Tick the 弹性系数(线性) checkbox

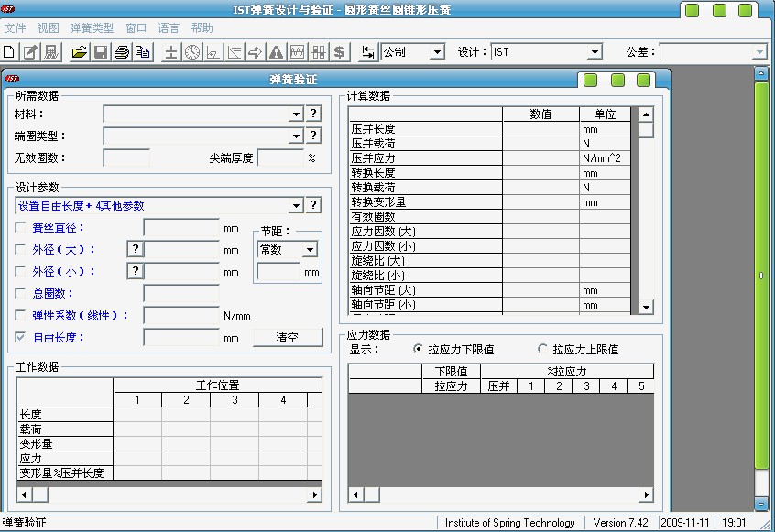coord(20,315)
